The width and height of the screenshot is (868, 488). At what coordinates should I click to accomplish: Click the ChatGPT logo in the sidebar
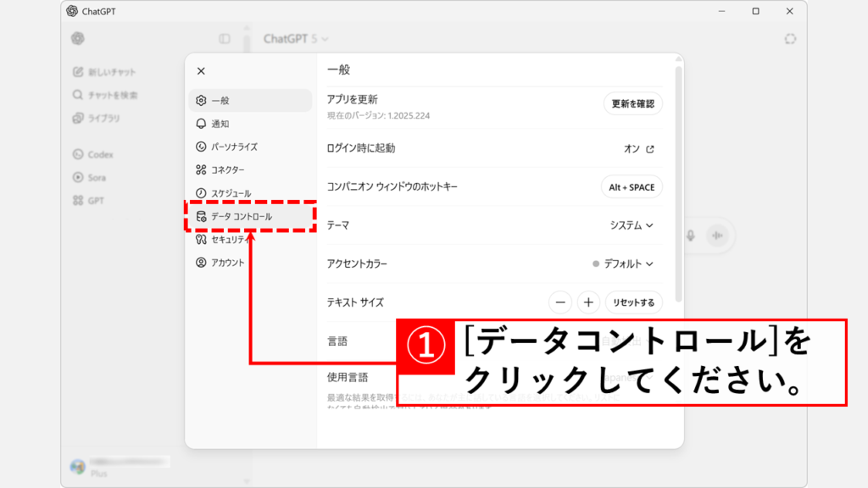(77, 38)
